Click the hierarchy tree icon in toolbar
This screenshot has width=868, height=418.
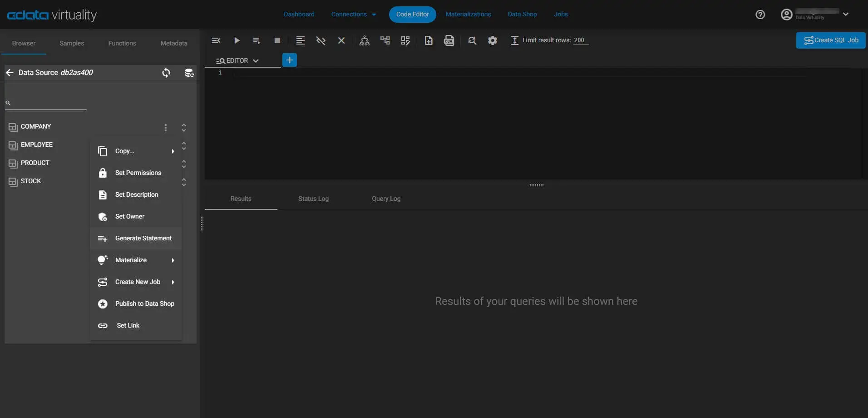click(364, 40)
